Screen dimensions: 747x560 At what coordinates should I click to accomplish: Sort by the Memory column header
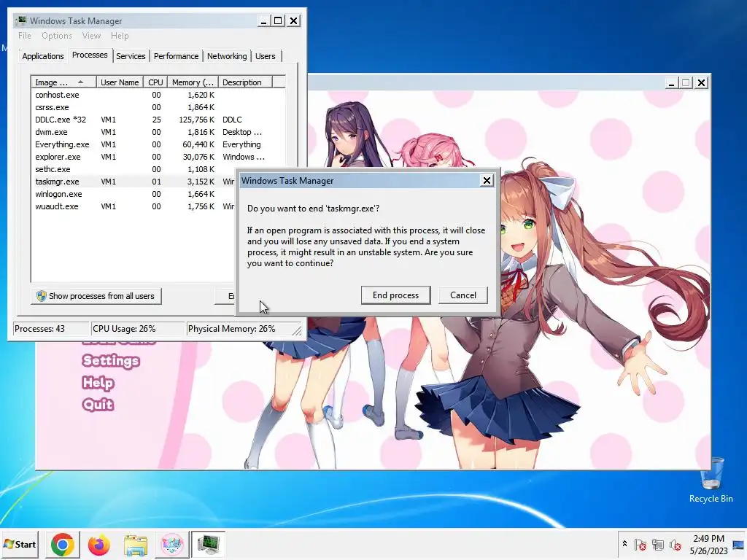click(193, 82)
